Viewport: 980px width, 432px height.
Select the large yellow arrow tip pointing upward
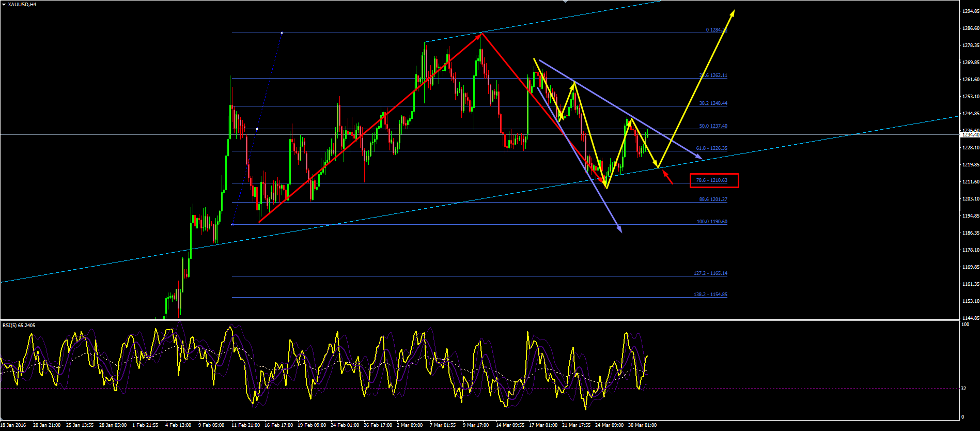point(733,12)
